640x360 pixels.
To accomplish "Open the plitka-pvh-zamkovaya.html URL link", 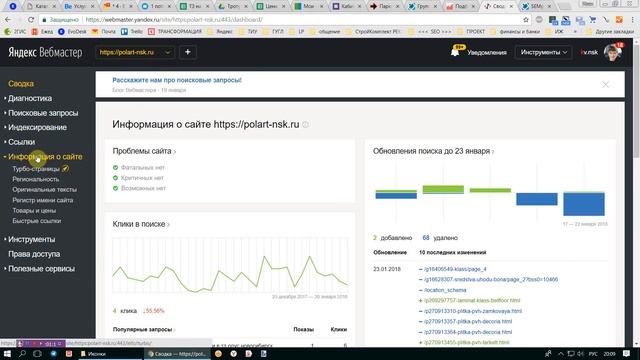I will pos(473,311).
